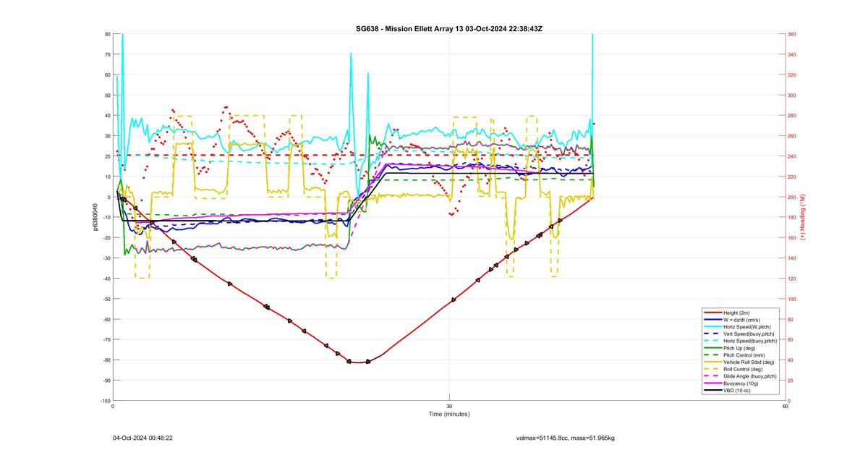This screenshot has height=450, width=868.
Task: Select 'Pitch Up (deg)' legend entry
Action: [x=741, y=348]
